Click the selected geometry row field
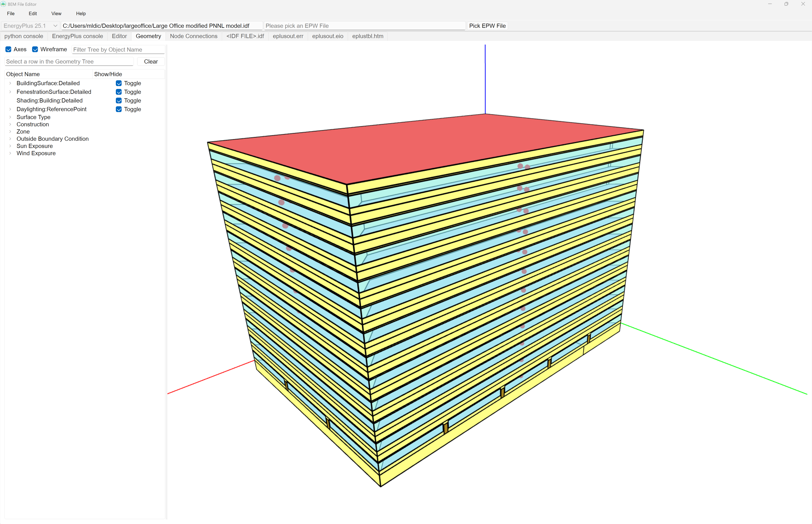 click(69, 62)
